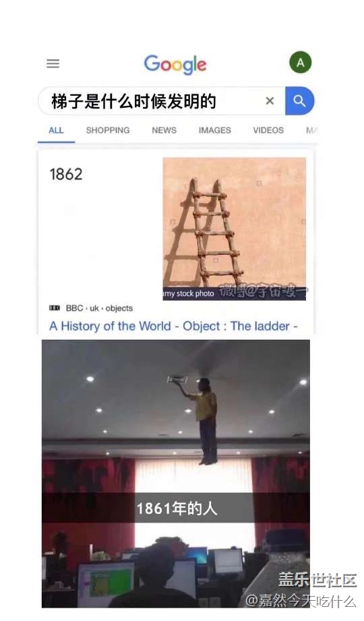364x621 pixels.
Task: Click the blue magnifier search button
Action: 299,100
